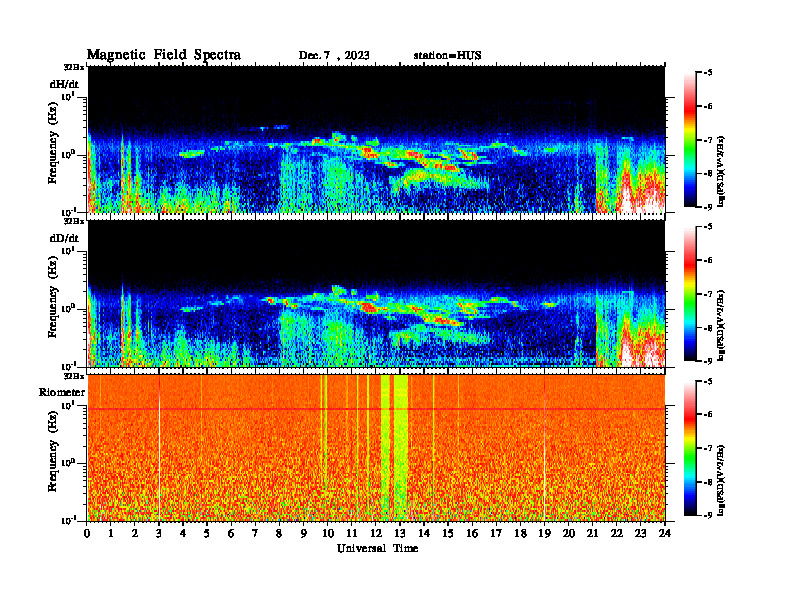Click the "32Hz" label atop the dH/dt panel
The height and width of the screenshot is (612, 792).
74,67
